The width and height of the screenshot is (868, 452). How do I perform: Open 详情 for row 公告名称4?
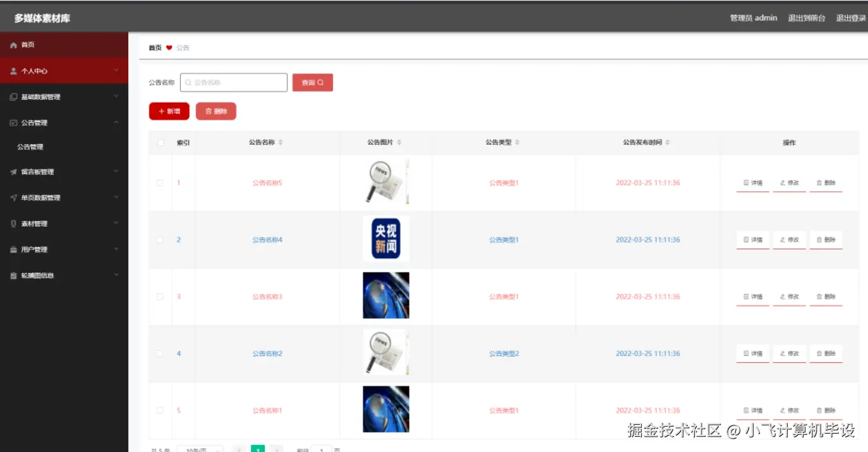(753, 240)
